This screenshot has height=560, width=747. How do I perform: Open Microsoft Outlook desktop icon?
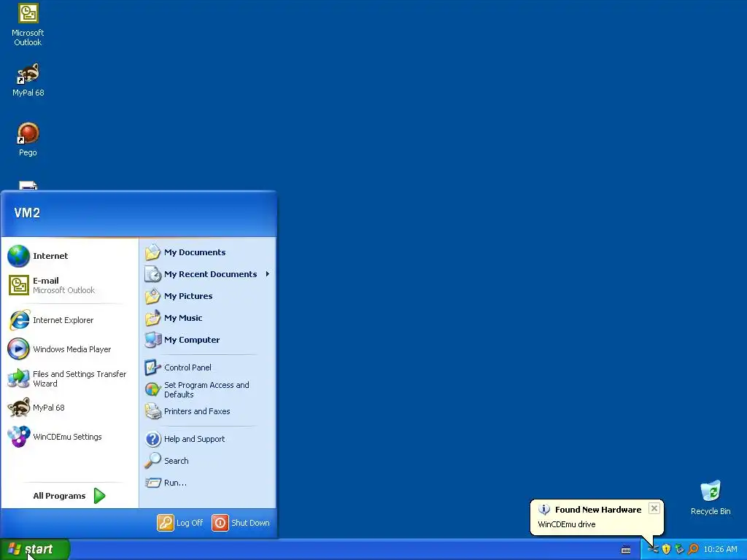(x=28, y=25)
